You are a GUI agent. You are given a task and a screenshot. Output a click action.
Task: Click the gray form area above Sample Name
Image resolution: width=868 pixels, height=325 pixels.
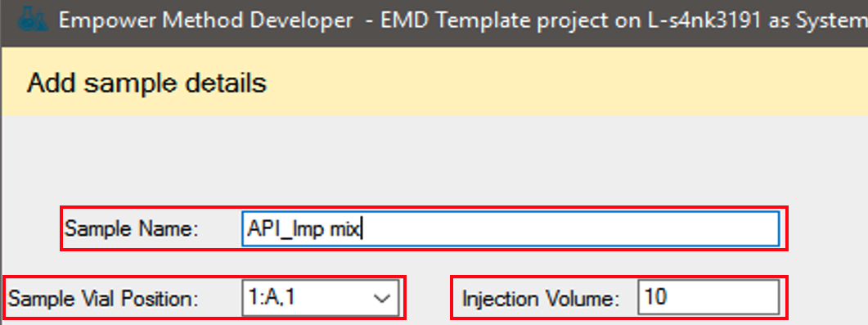[434, 160]
